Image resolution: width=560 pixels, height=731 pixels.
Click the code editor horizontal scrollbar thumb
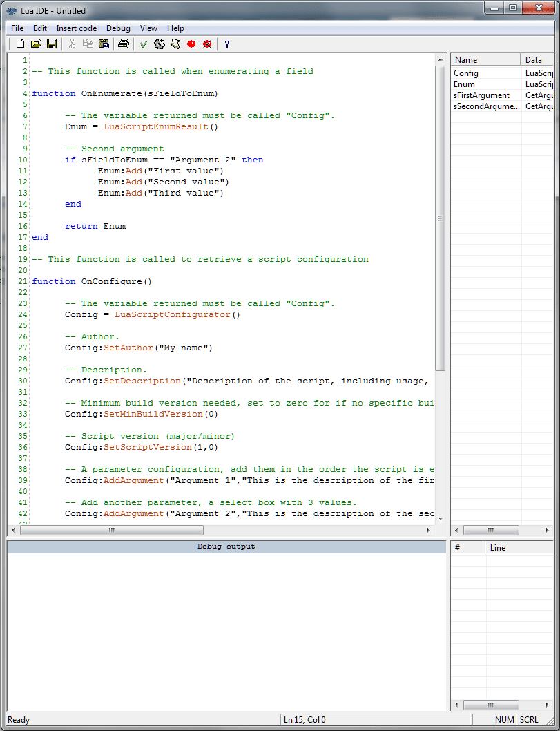pos(112,530)
